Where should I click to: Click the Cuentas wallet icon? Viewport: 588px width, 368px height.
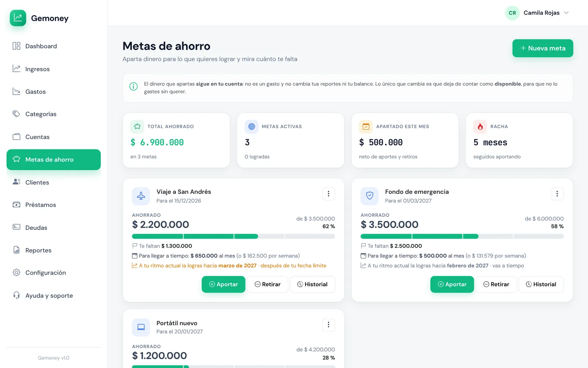point(17,137)
